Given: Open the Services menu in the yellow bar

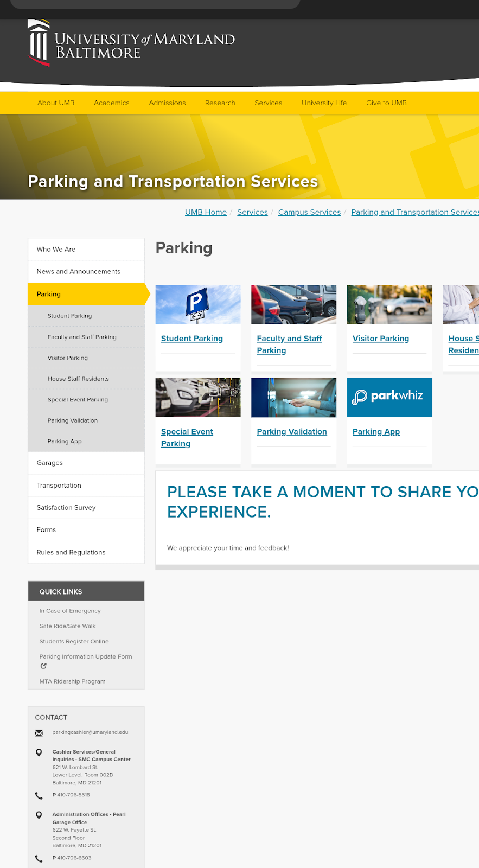Looking at the screenshot, I should pyautogui.click(x=269, y=103).
